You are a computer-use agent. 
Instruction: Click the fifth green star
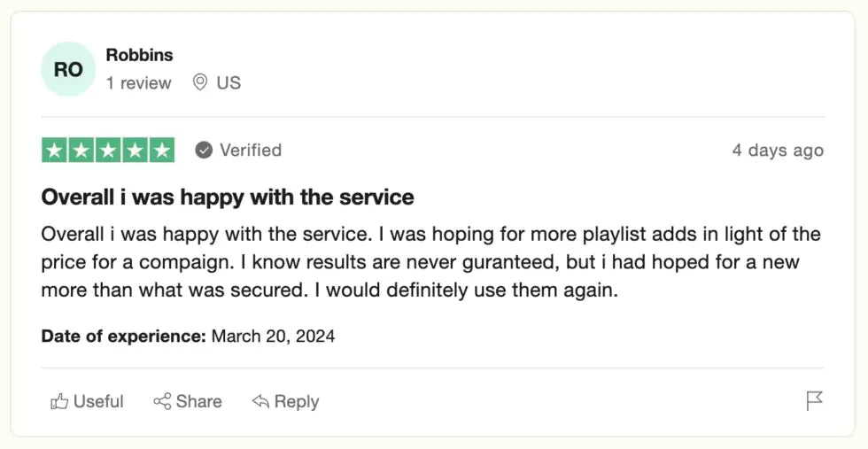[x=162, y=151]
